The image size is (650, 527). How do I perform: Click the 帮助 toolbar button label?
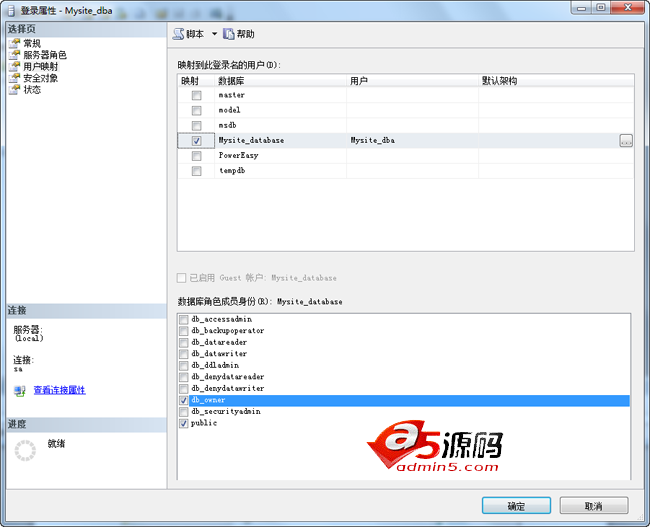[245, 34]
